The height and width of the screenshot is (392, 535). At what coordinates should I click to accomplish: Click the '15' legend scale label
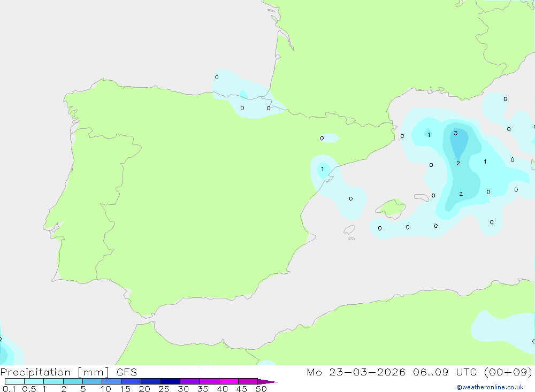125,389
